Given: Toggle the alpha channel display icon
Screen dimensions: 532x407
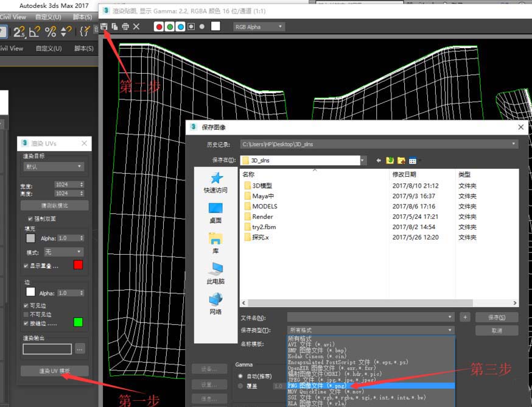Looking at the screenshot, I should pos(191,26).
